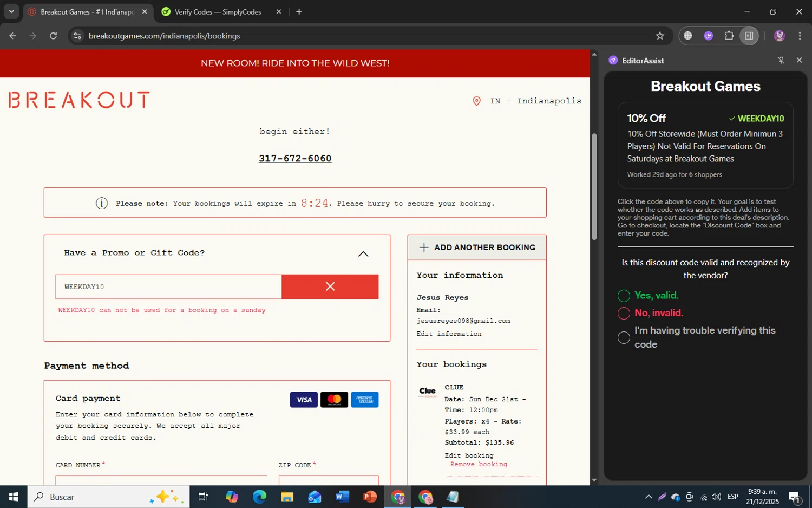Open Task View on the taskbar
The width and height of the screenshot is (812, 508).
203,497
